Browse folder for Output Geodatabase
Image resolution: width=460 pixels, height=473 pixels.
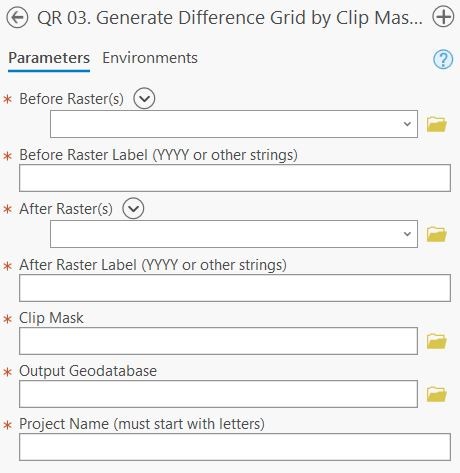click(x=437, y=394)
